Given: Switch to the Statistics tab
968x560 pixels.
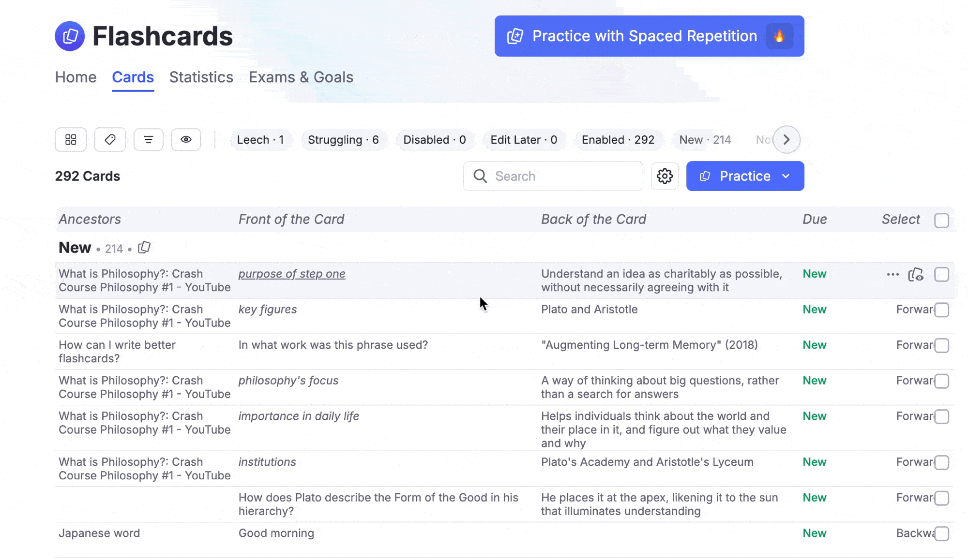Looking at the screenshot, I should (201, 77).
